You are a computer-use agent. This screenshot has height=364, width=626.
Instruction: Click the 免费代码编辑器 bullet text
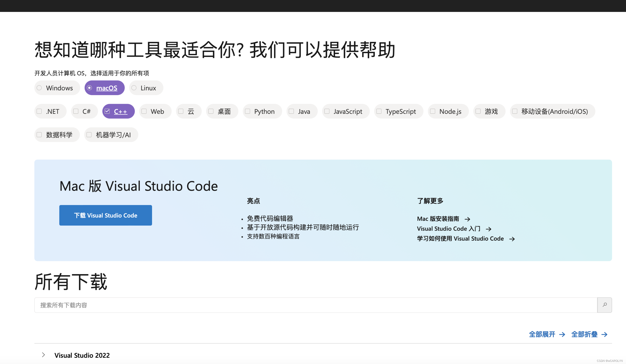[270, 219]
